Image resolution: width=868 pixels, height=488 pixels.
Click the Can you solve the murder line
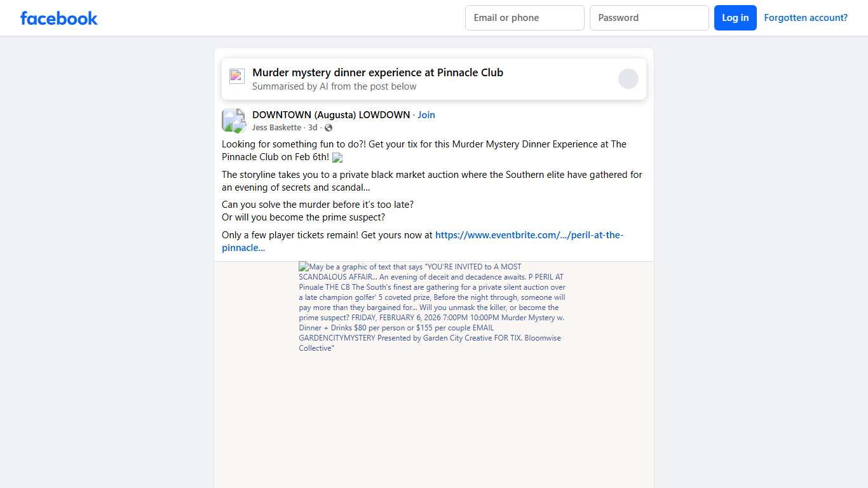point(318,205)
